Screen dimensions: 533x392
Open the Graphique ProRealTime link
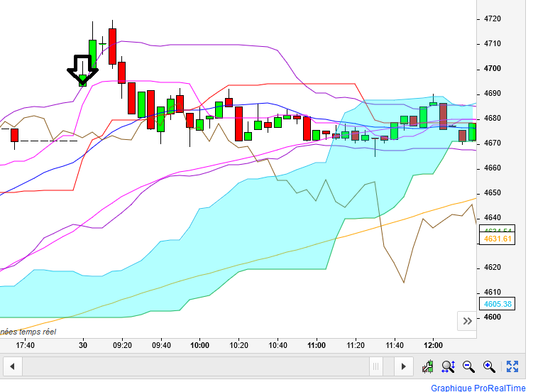(478, 388)
